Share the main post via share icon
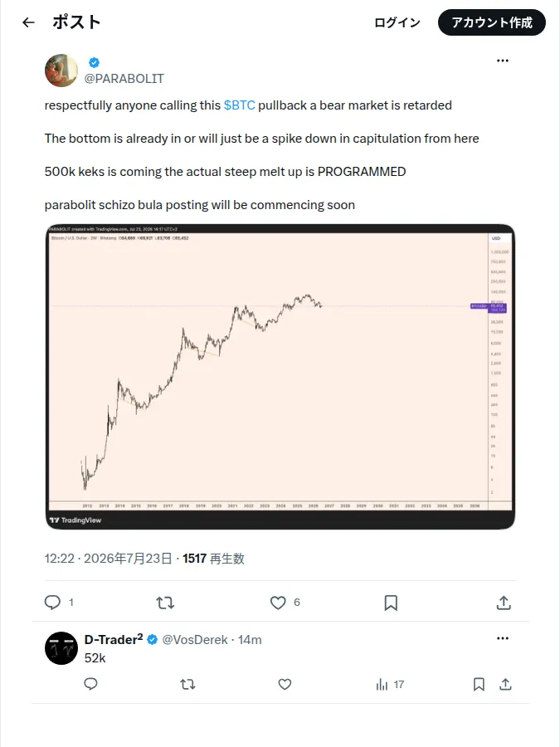Screen dimensions: 560x747 pos(504,603)
